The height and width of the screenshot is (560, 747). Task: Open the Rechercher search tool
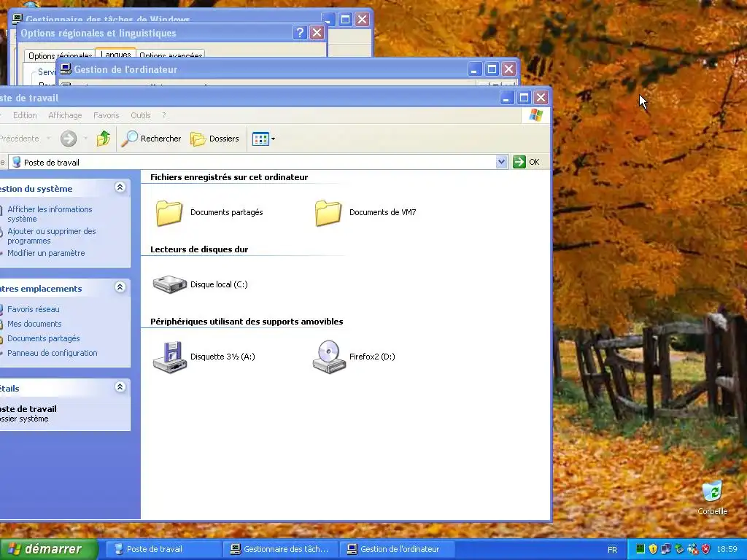[151, 139]
